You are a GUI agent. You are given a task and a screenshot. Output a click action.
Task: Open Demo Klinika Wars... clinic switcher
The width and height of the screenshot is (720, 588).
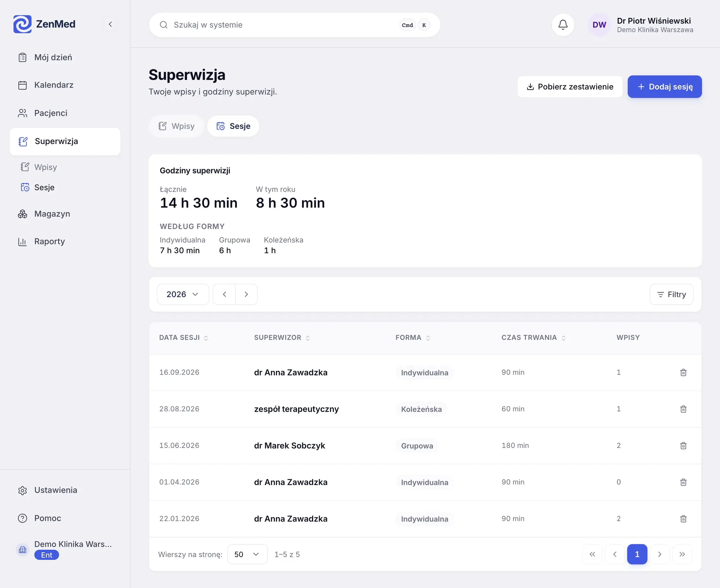[65, 549]
